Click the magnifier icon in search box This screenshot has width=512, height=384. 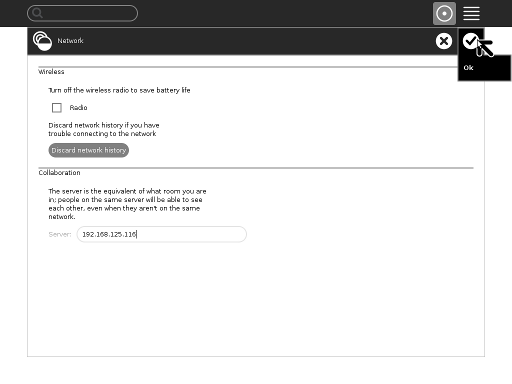(x=37, y=13)
